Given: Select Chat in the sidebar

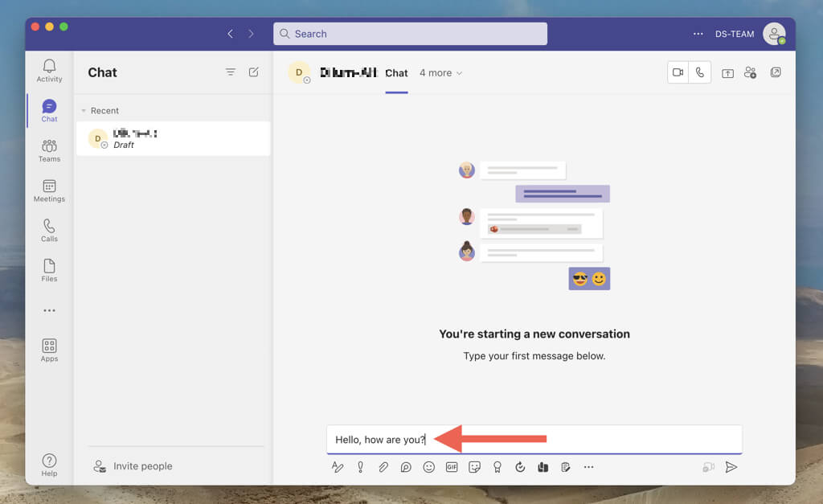Looking at the screenshot, I should (x=49, y=110).
